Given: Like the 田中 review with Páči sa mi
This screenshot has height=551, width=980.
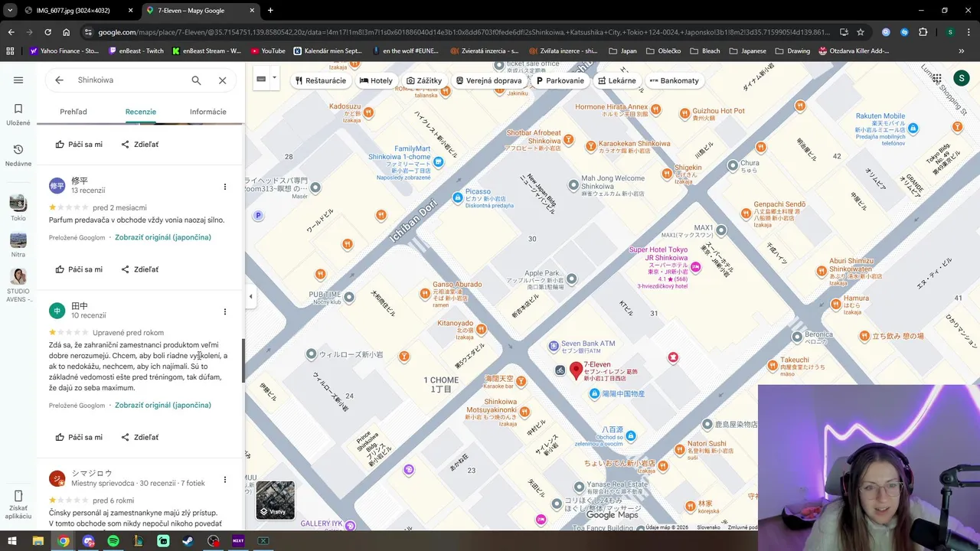Looking at the screenshot, I should pos(79,437).
